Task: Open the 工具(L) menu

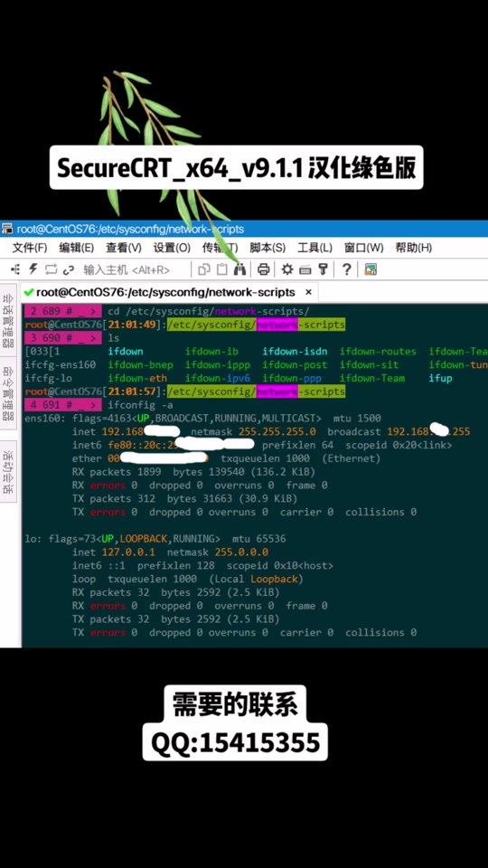Action: (314, 248)
